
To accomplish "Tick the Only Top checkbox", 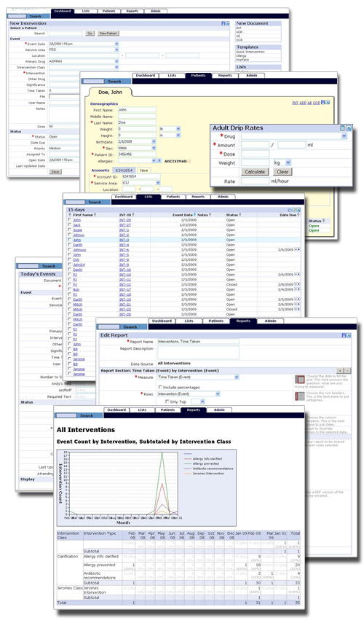I will click(x=167, y=401).
